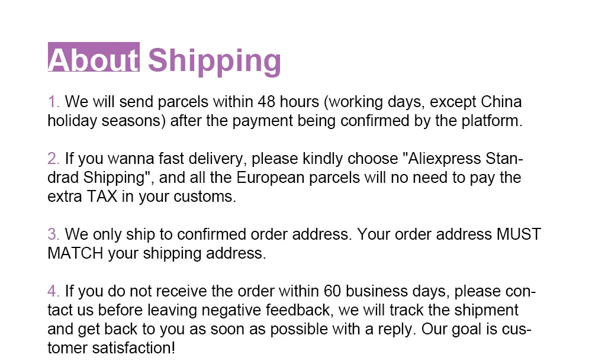The width and height of the screenshot is (592, 364).
Task: Click the purple number '4.' marker
Action: 53,291
